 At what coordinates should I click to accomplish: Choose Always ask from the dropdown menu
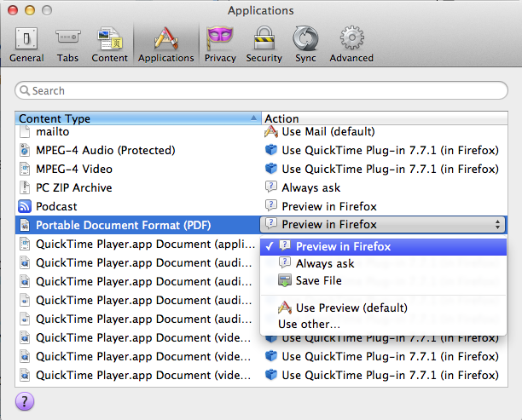[x=383, y=264]
